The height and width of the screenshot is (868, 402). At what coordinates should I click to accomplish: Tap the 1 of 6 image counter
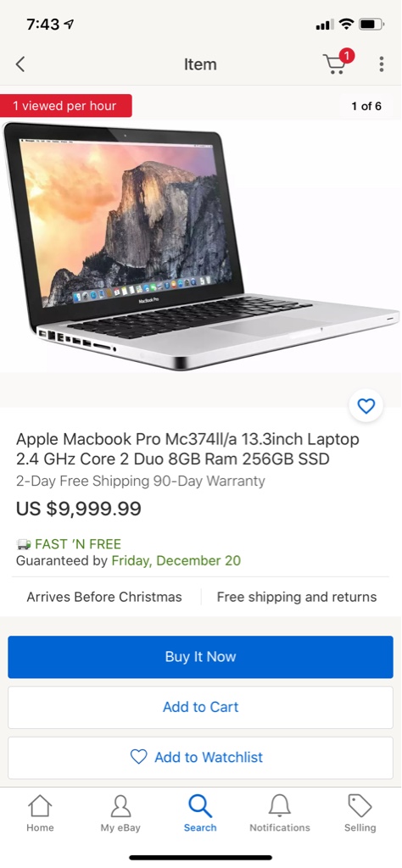coord(366,106)
